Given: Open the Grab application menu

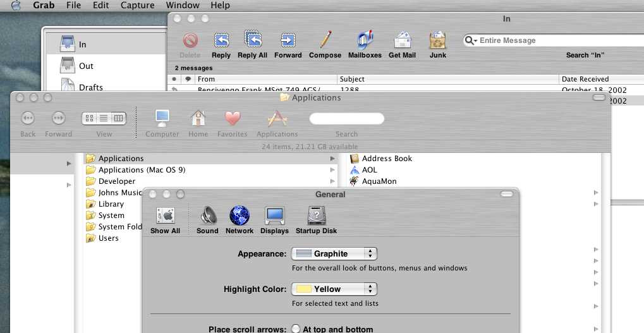Looking at the screenshot, I should point(44,5).
